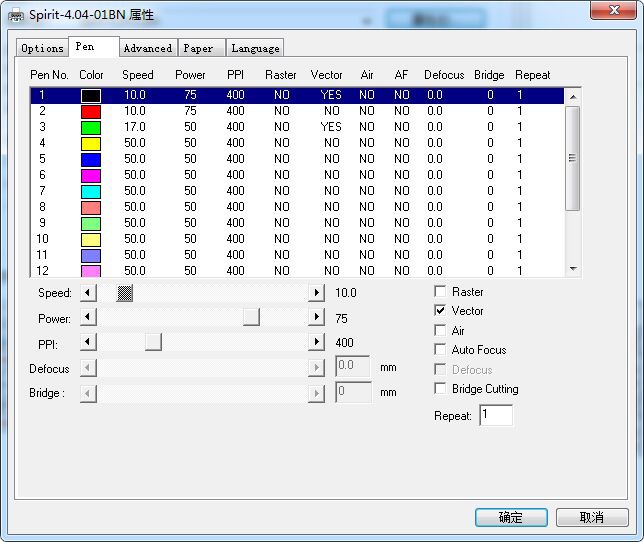Enable the Bridge Cutting checkbox
The height and width of the screenshot is (542, 644).
click(440, 388)
